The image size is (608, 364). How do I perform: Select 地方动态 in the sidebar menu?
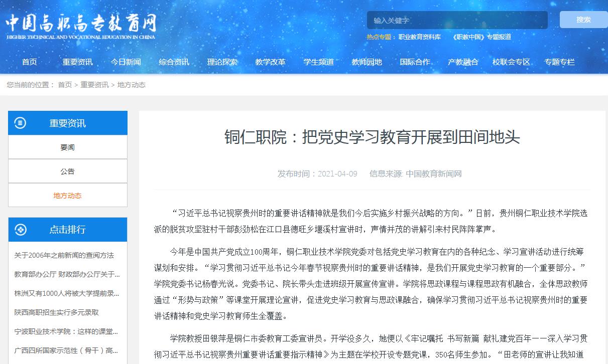[68, 195]
